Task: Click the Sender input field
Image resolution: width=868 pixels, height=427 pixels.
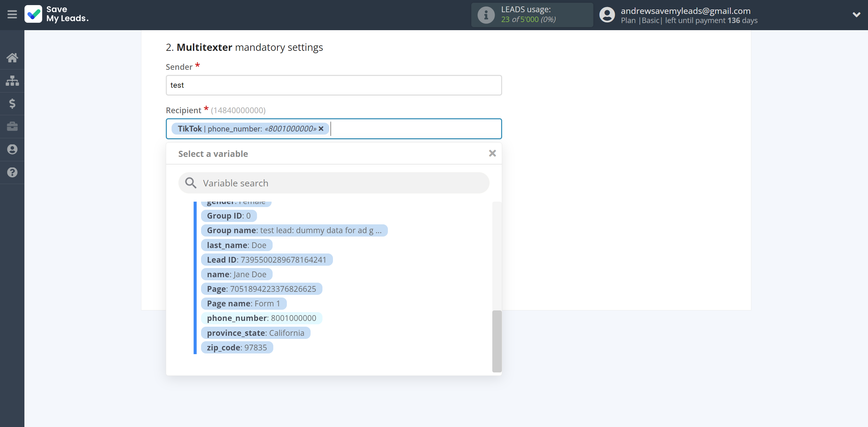Action: (334, 85)
